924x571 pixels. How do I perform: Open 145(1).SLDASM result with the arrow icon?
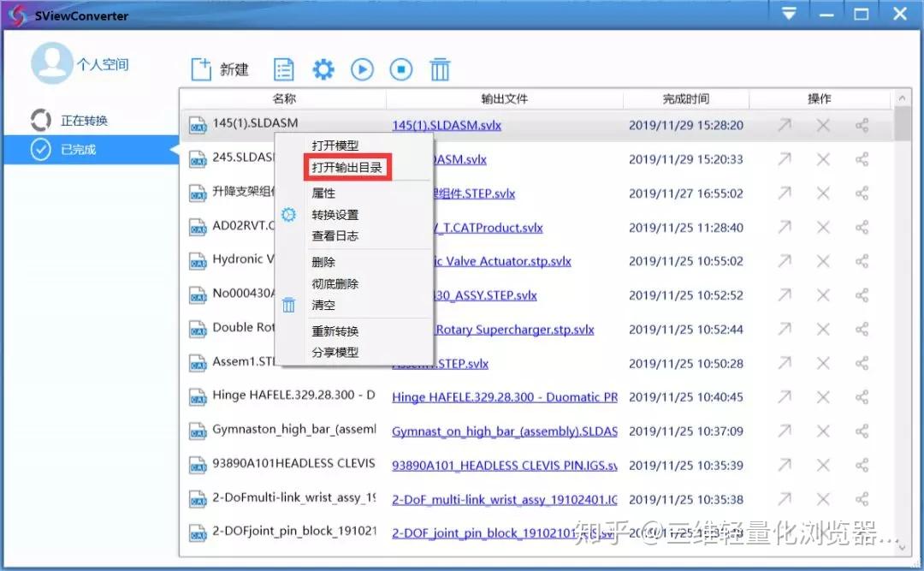coord(785,124)
